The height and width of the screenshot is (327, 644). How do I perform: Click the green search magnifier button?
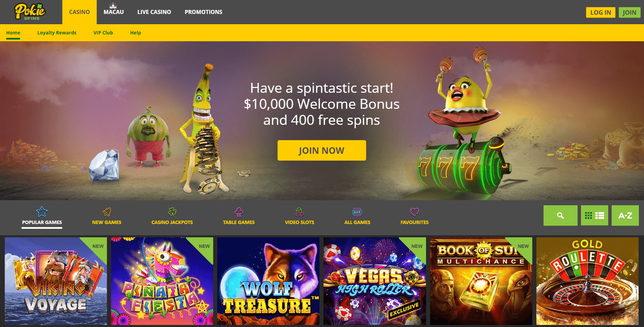(x=560, y=215)
